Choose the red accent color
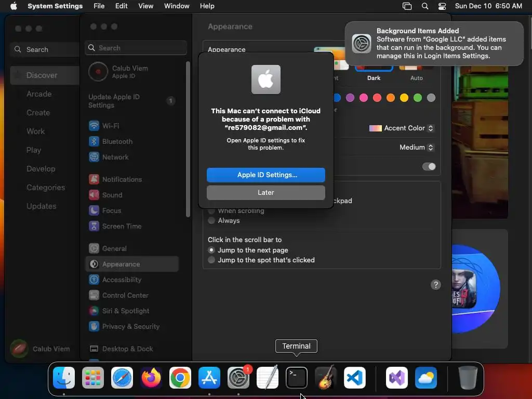This screenshot has width=532, height=399. pos(377,98)
